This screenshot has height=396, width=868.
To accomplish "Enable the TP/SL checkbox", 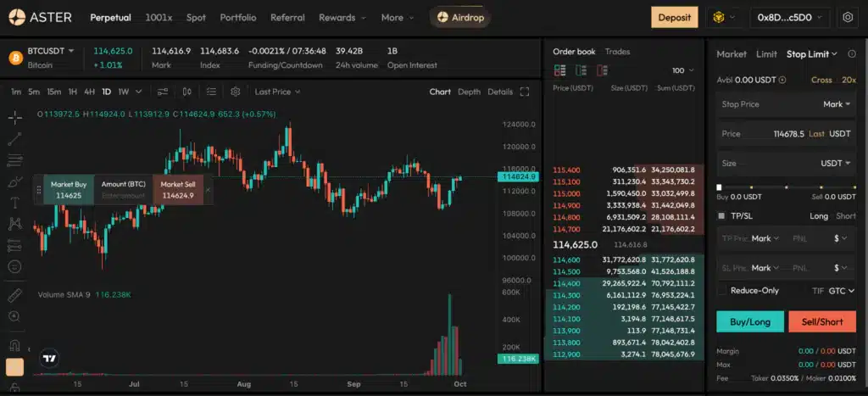I will (721, 215).
